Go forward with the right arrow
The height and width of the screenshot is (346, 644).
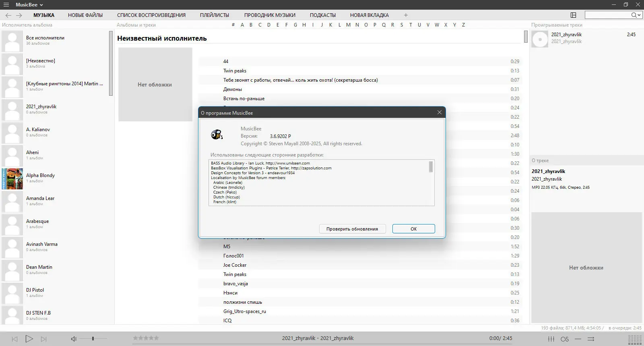pyautogui.click(x=19, y=15)
